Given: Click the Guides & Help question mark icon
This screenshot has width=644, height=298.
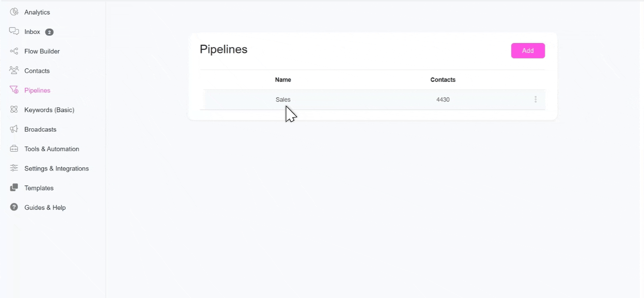Looking at the screenshot, I should [14, 207].
